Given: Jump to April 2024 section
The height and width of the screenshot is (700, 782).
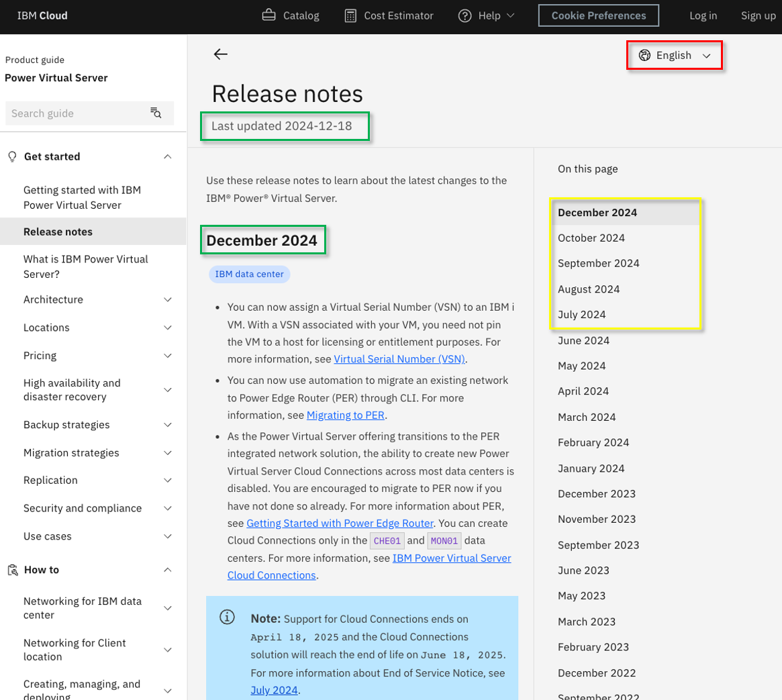Looking at the screenshot, I should coord(583,391).
